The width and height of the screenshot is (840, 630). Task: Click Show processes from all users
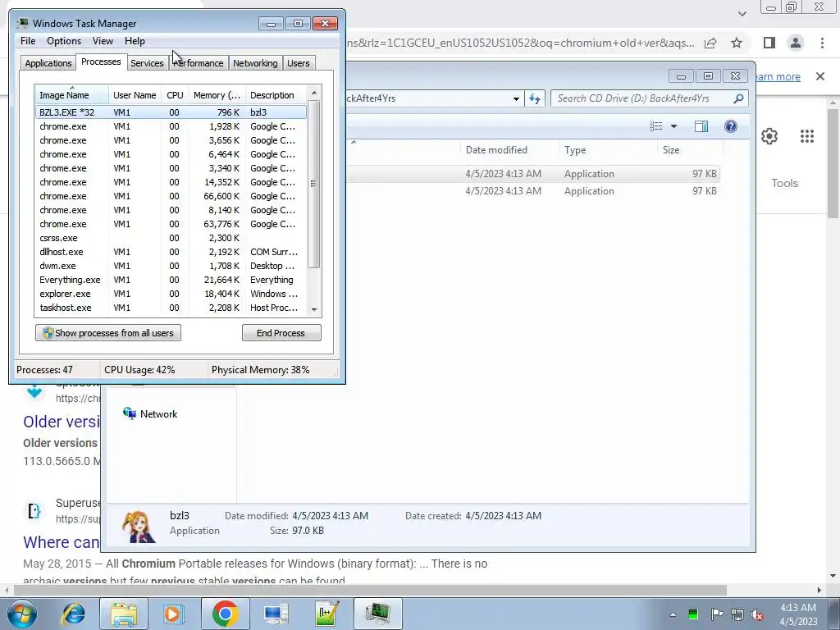tap(108, 333)
